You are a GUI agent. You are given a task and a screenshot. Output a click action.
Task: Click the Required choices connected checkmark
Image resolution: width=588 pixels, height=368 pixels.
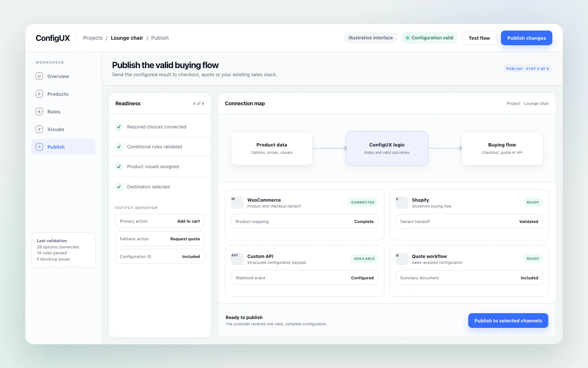pyautogui.click(x=119, y=127)
